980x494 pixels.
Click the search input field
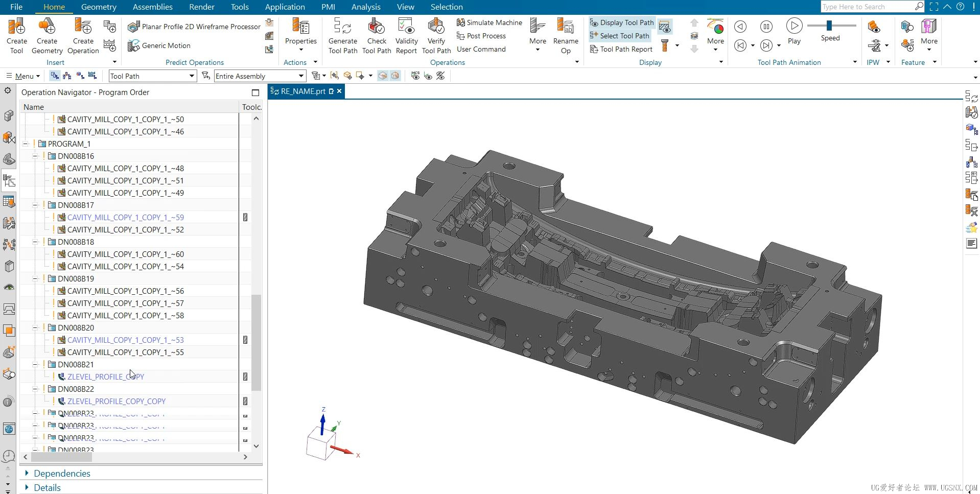(x=867, y=7)
